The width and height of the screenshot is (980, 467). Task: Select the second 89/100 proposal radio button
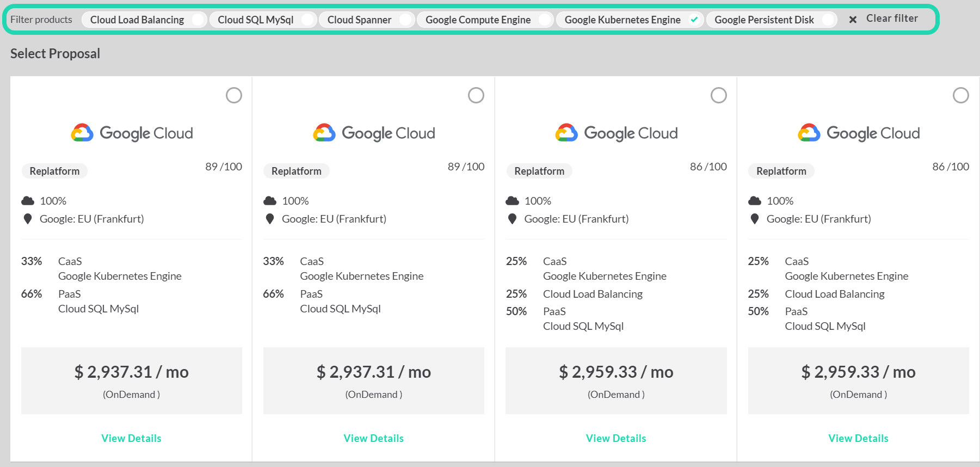coord(476,95)
